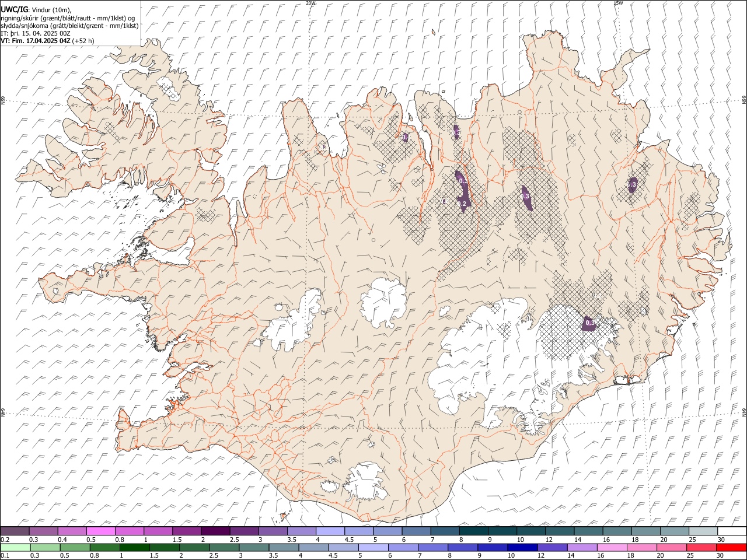Image resolution: width=747 pixels, height=560 pixels.
Task: Select the dark purple 0.2 snow legend swatch
Action: [15, 531]
